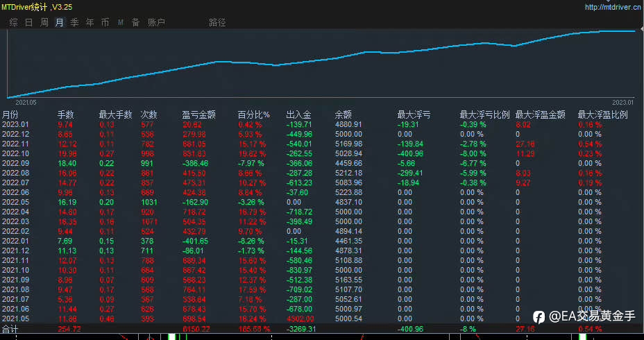The height and width of the screenshot is (340, 644).
Task: Click the M icon tab
Action: pos(121,23)
